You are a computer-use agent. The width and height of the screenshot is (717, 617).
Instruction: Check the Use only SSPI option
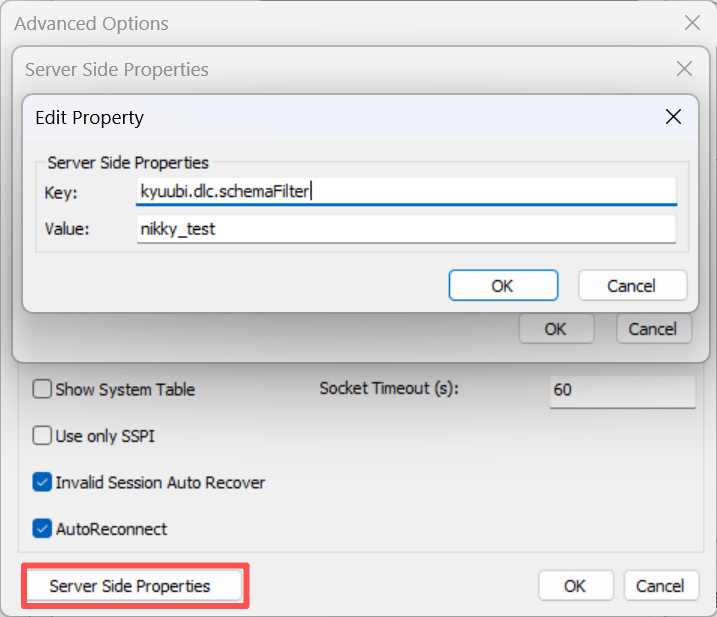42,436
